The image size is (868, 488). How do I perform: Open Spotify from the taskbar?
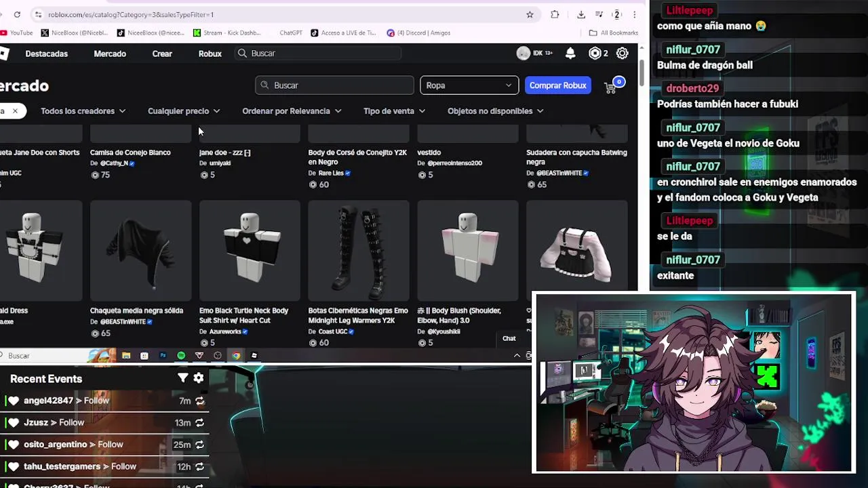tap(181, 355)
